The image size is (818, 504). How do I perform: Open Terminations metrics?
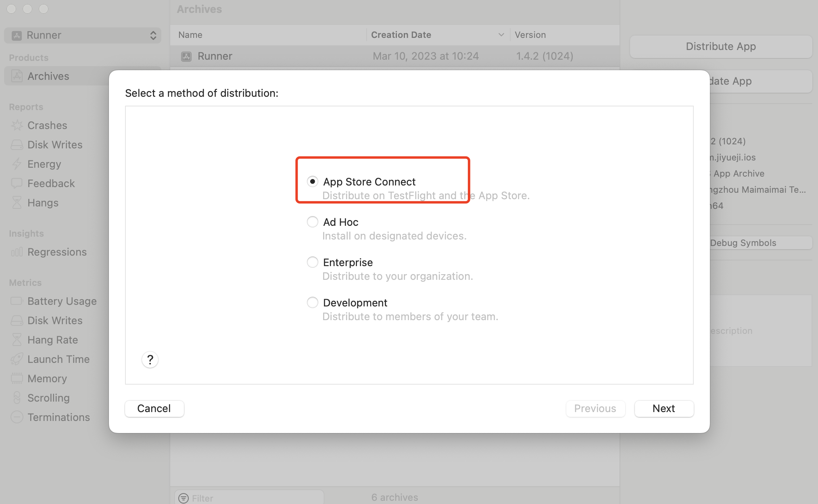click(58, 417)
